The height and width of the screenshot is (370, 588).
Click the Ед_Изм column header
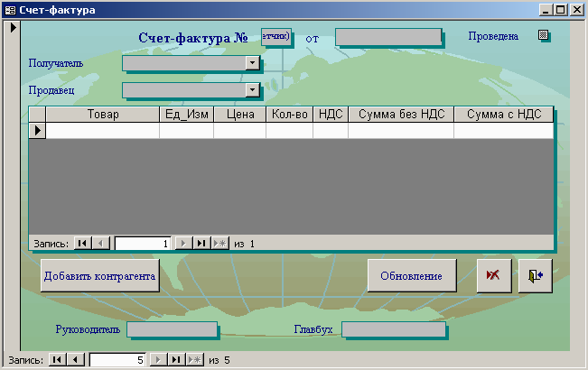coord(187,115)
